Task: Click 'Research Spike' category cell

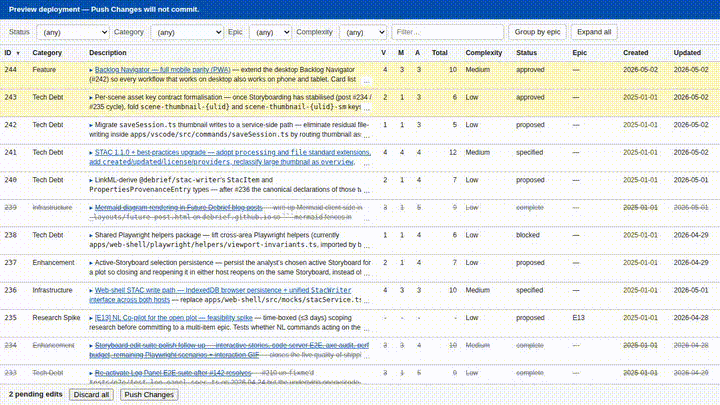Action: click(56, 318)
